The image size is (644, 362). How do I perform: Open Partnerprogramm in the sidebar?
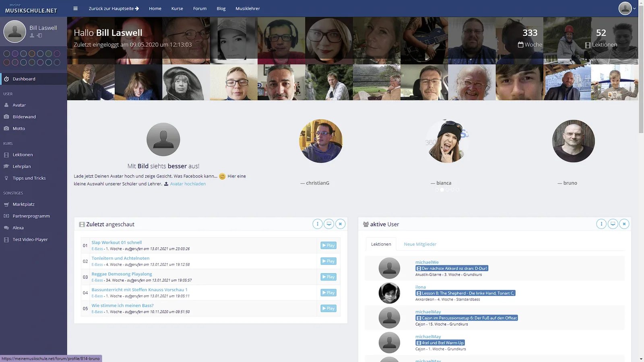tap(33, 216)
